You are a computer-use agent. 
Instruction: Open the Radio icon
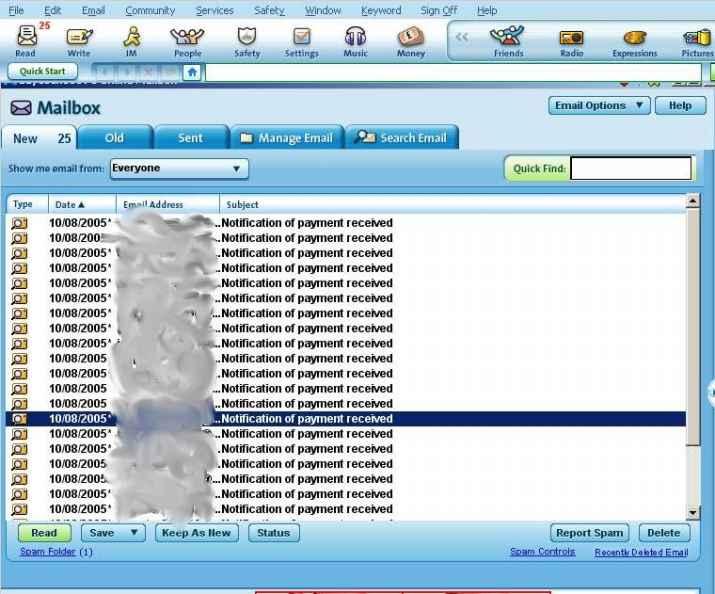click(571, 40)
